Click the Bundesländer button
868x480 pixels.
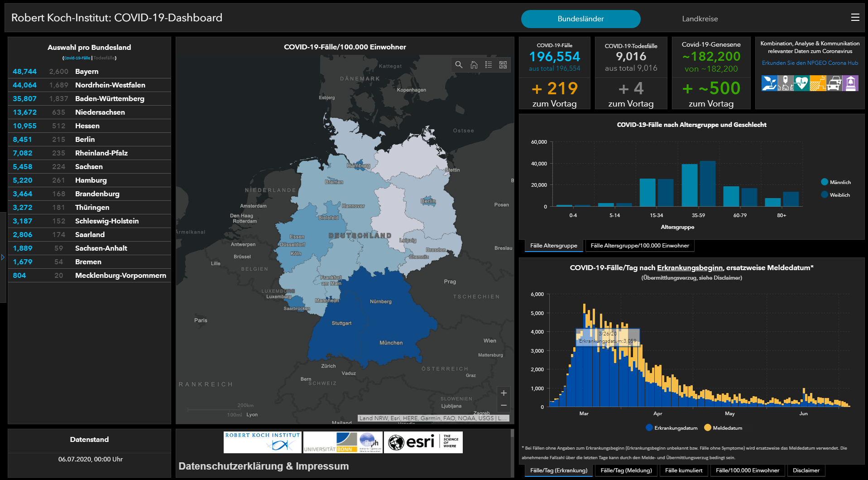[x=580, y=19]
